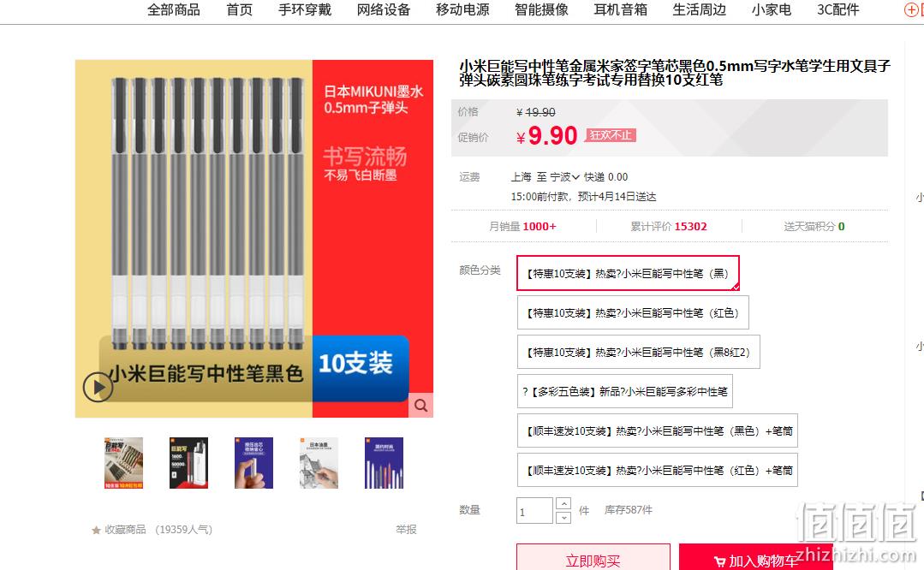Select the 黑8红2 pen option
The width and height of the screenshot is (924, 570).
coord(638,352)
